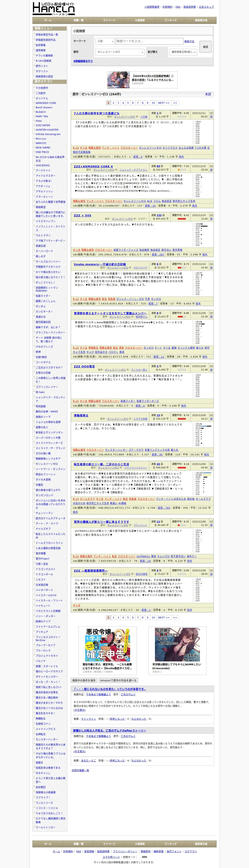Screen dimensions: 249x868
Task: Select ARMORED CORE original category
Action: point(46,103)
